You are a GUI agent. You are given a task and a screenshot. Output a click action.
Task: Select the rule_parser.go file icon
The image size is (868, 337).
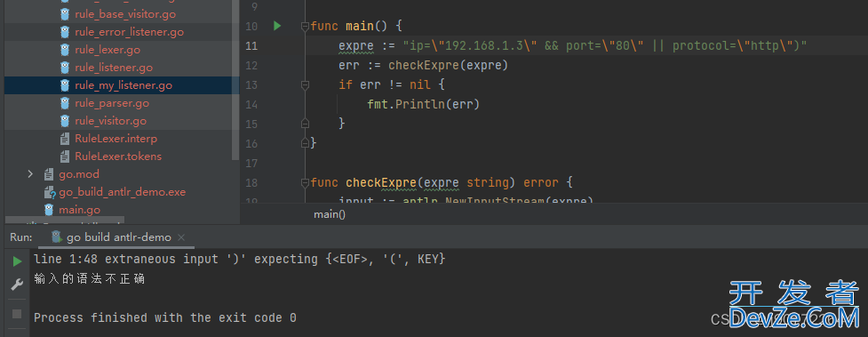click(x=65, y=103)
